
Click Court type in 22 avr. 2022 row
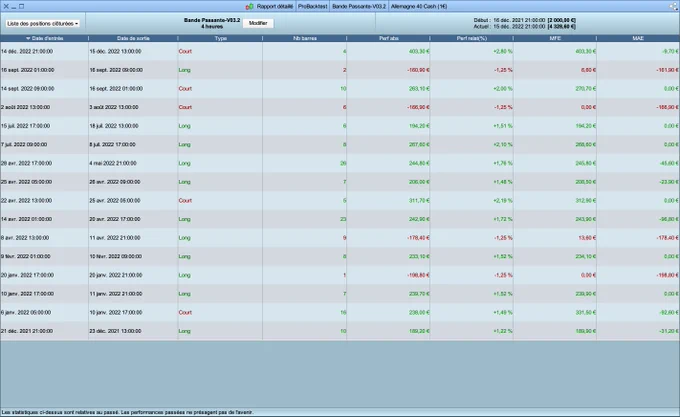coord(185,201)
